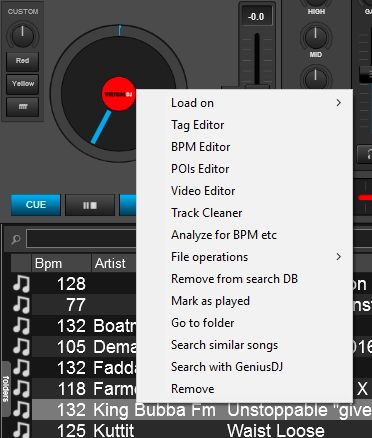Select Search similar songs
Image resolution: width=372 pixels, height=438 pixels.
click(245, 345)
